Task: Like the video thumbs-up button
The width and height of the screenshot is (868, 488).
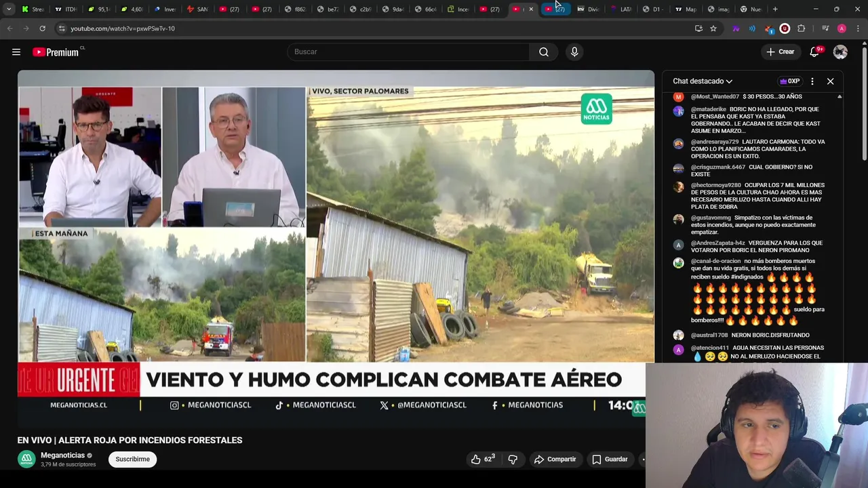Action: click(483, 460)
